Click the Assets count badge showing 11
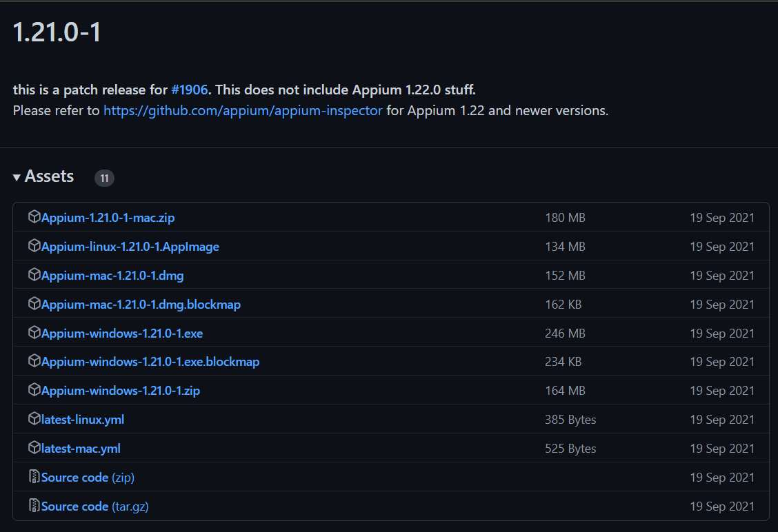The height and width of the screenshot is (532, 778). click(104, 178)
